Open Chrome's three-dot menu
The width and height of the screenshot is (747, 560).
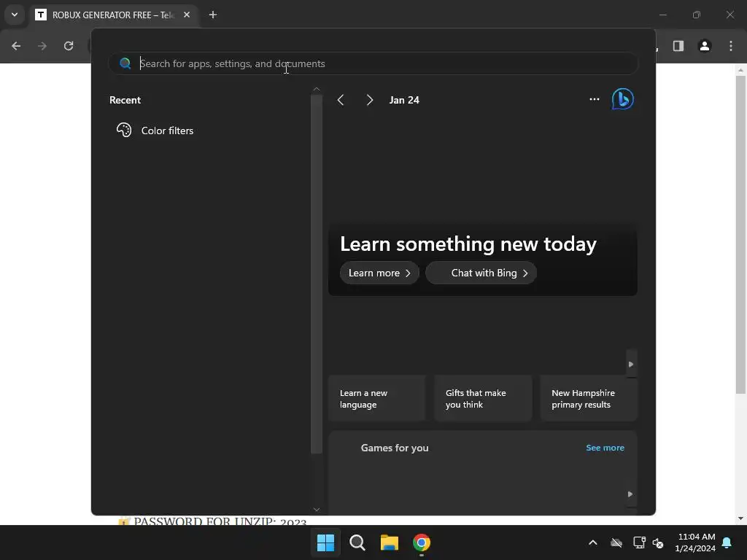coord(731,46)
